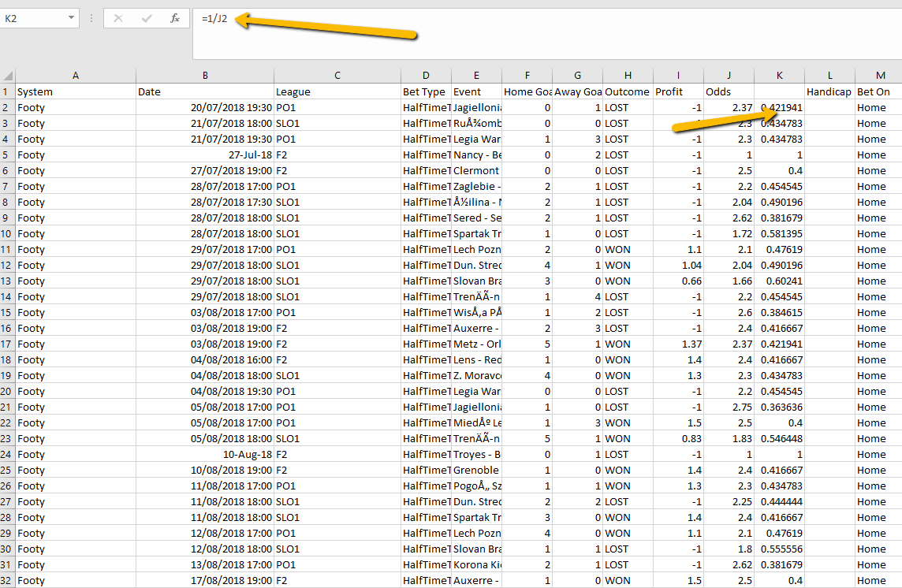Select cell with value 0.363636
Image resolution: width=902 pixels, height=588 pixels.
pyautogui.click(x=779, y=407)
